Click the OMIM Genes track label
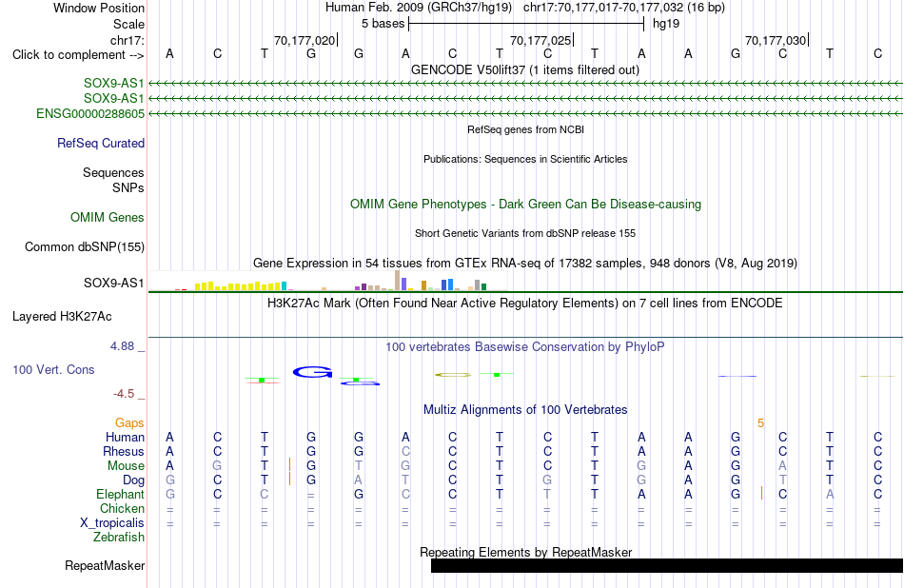Image resolution: width=904 pixels, height=588 pixels. (x=108, y=217)
